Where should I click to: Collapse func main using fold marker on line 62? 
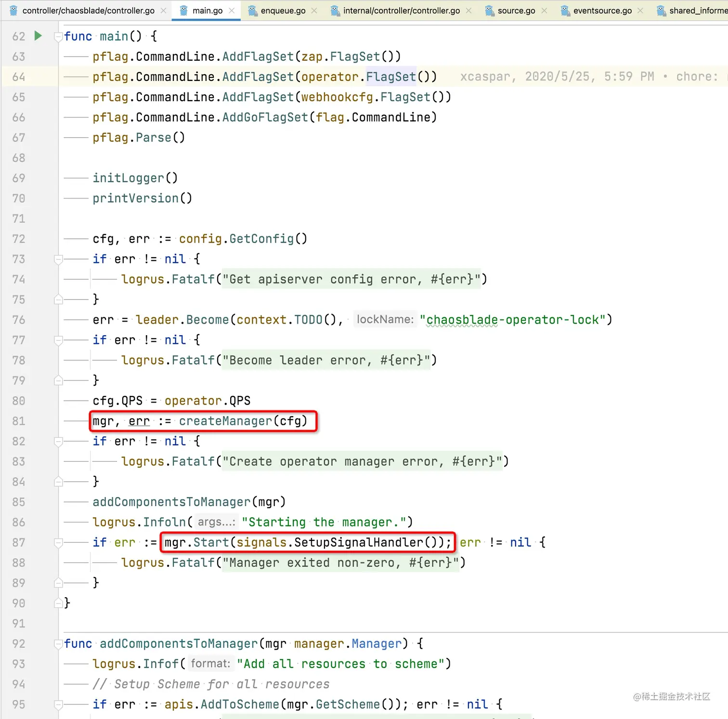58,36
